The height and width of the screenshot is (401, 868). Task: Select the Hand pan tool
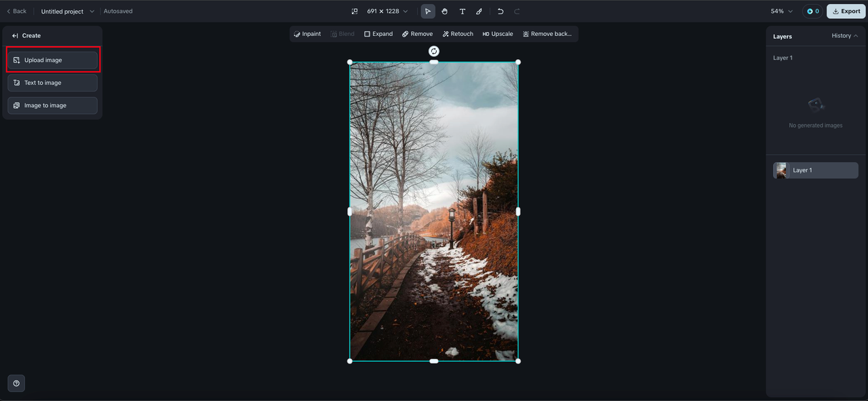pyautogui.click(x=445, y=12)
